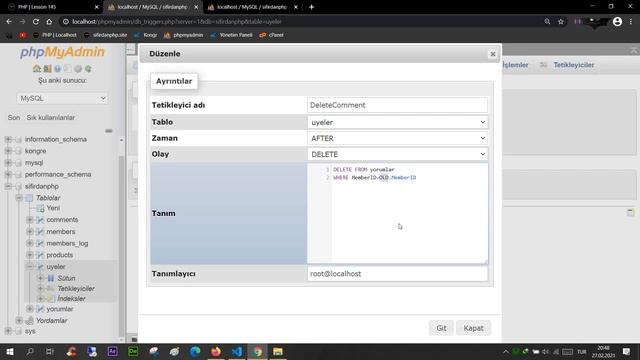Open the Olay dropdown showing DELETE

398,154
